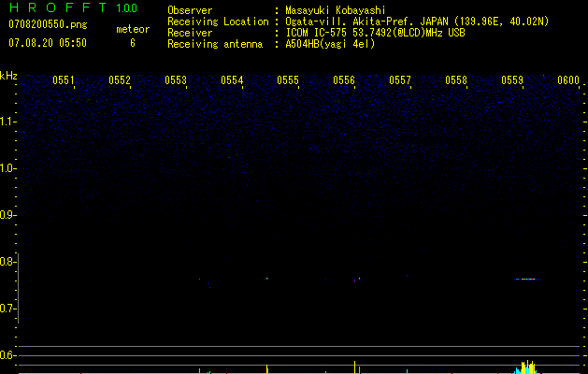Click the 0.7 kHz frequency tick label

(x=7, y=309)
